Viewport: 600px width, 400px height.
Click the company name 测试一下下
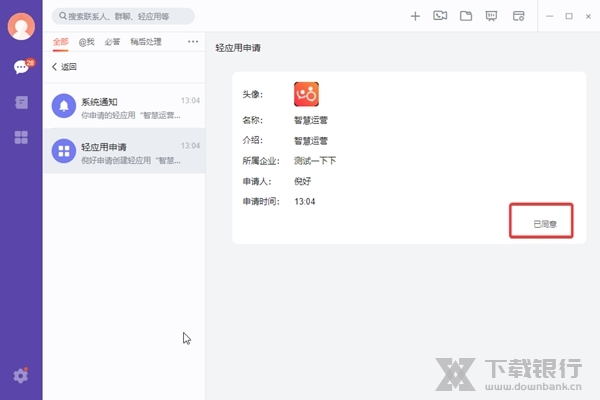coord(315,161)
